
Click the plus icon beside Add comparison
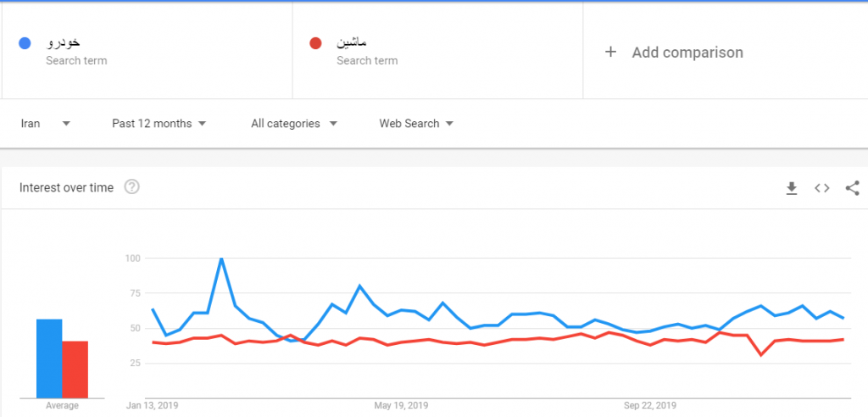(610, 52)
